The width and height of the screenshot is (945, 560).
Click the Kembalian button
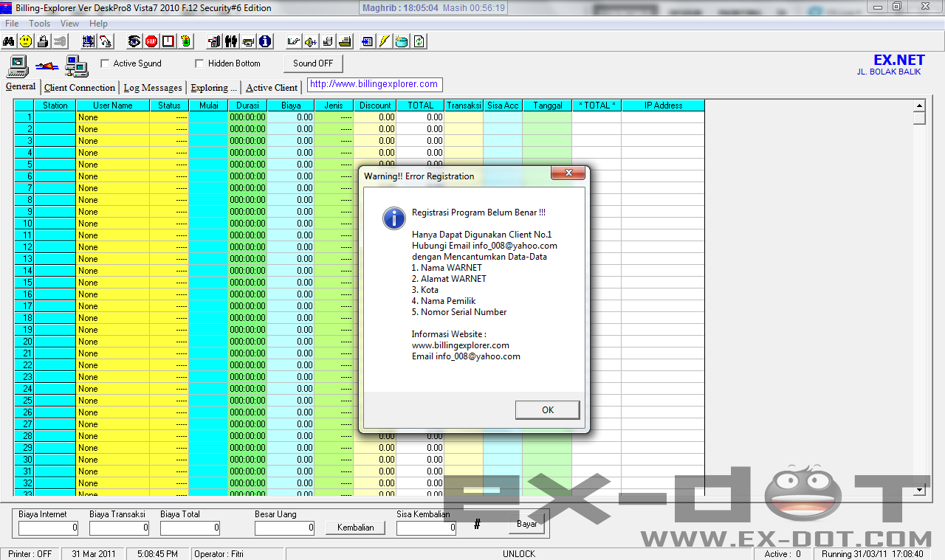click(355, 527)
